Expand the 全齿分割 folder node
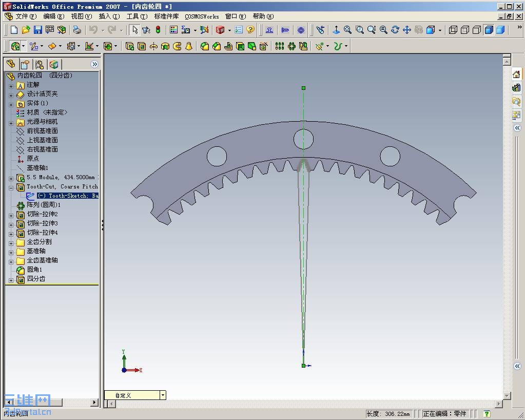Viewport: 525px width, 420px height. pos(11,243)
